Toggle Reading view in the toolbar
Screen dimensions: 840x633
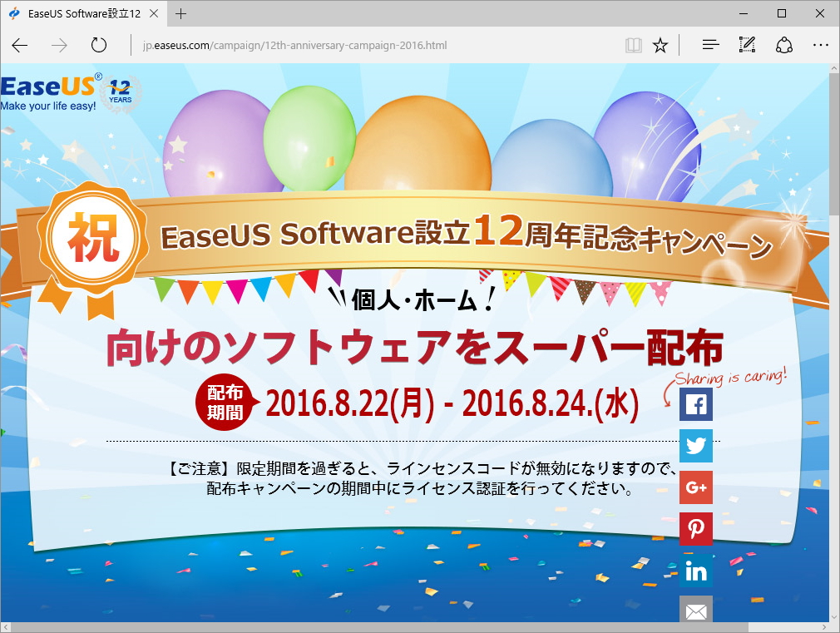click(633, 44)
